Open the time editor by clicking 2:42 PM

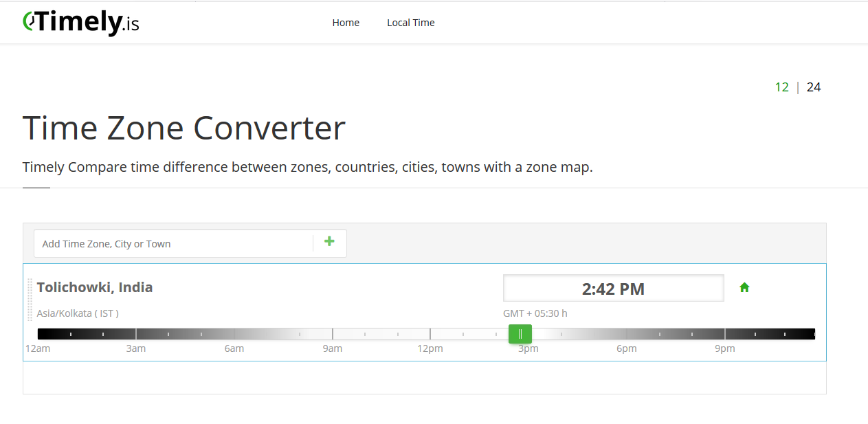click(613, 287)
